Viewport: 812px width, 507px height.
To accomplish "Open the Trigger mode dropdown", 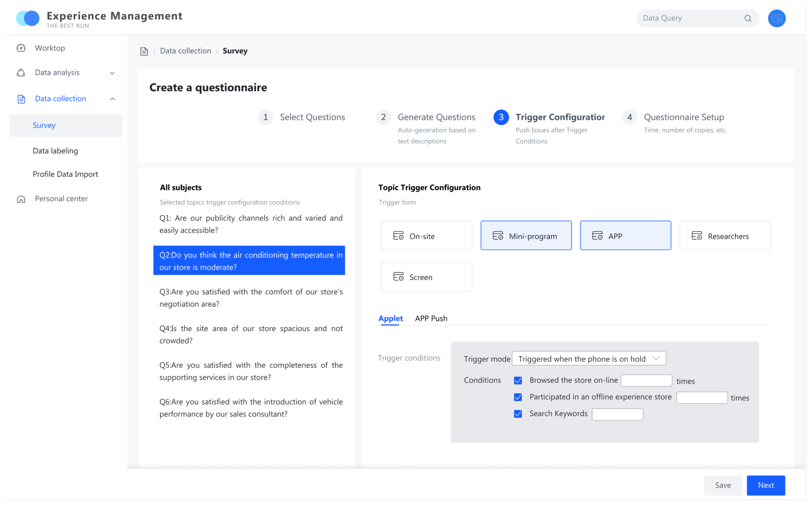I will coord(588,359).
